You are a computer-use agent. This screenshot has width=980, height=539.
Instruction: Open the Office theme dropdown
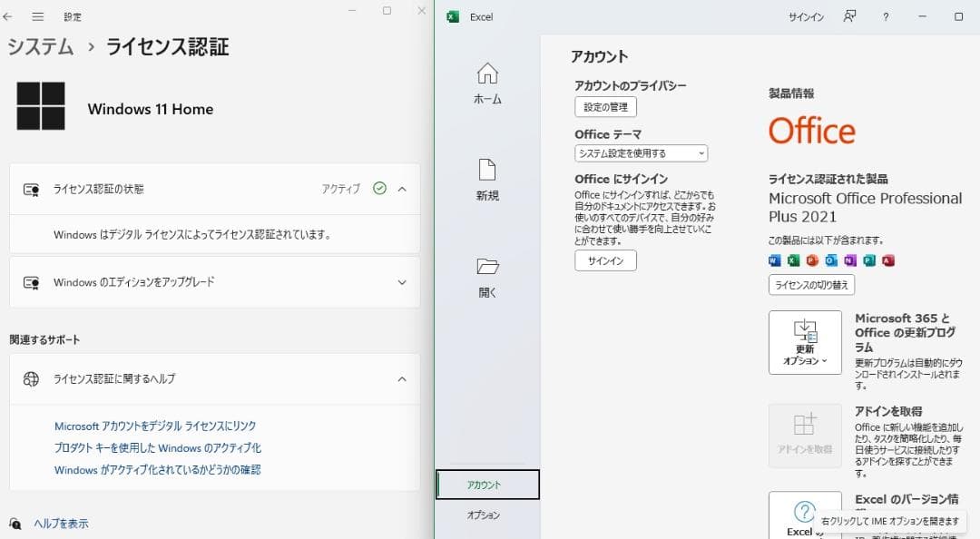tap(641, 153)
